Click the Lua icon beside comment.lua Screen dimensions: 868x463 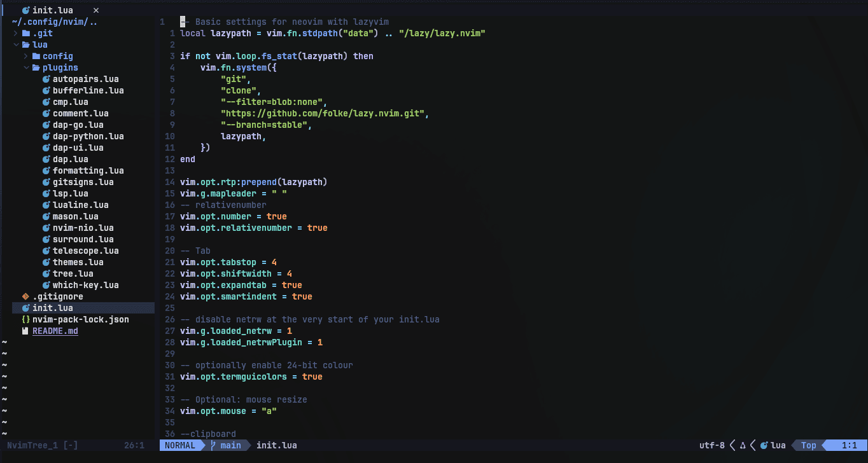click(46, 113)
